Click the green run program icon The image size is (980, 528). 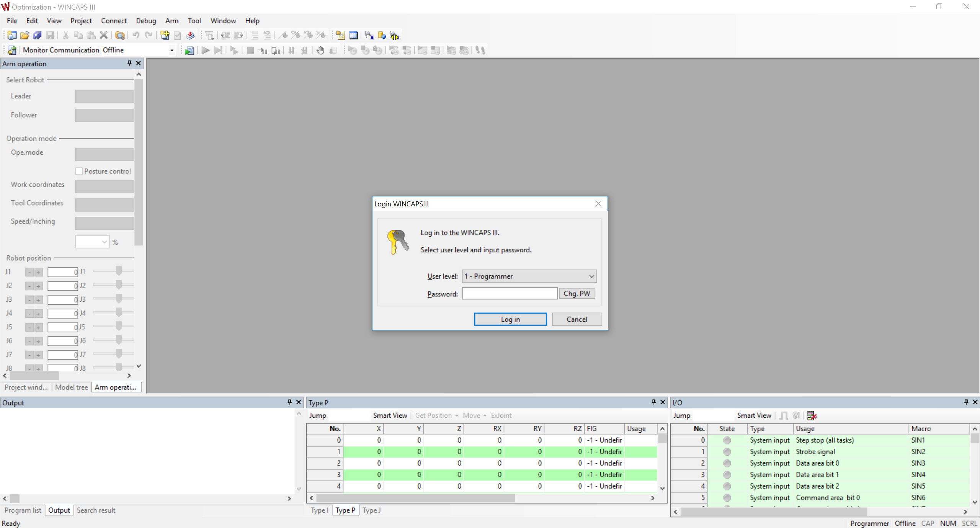coord(189,50)
